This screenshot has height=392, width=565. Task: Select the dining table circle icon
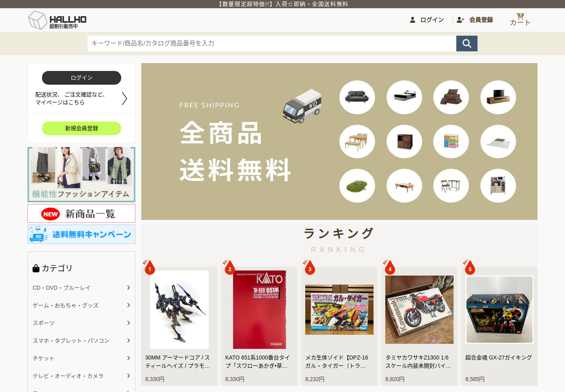click(x=357, y=142)
